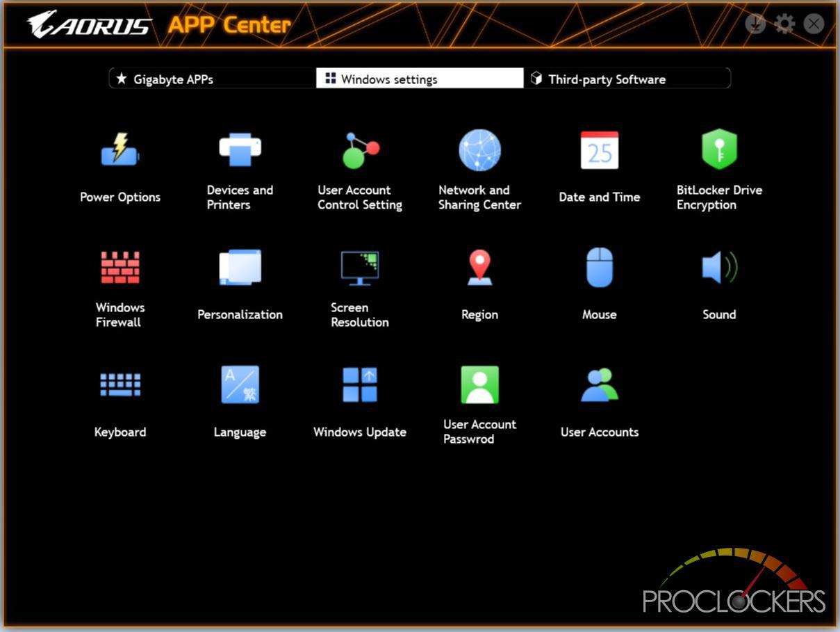The image size is (840, 632).
Task: Open APP Center settings gear
Action: 784,24
